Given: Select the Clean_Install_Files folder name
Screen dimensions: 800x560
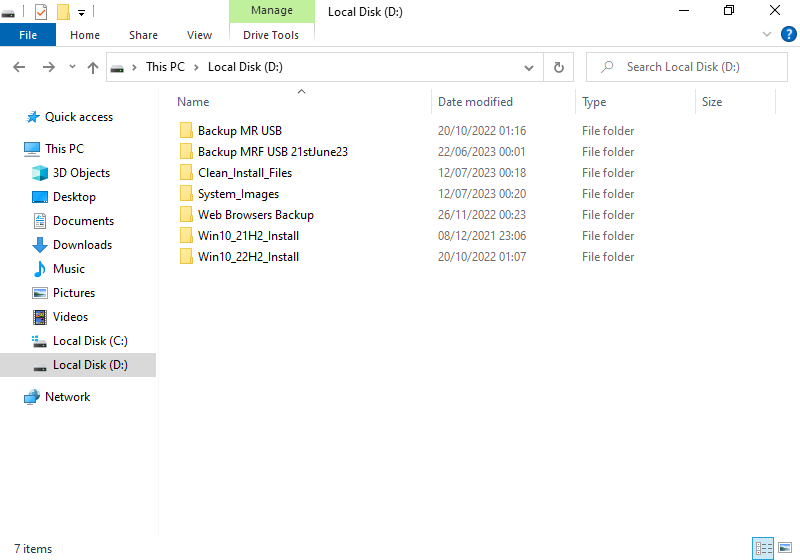Looking at the screenshot, I should coord(245,172).
